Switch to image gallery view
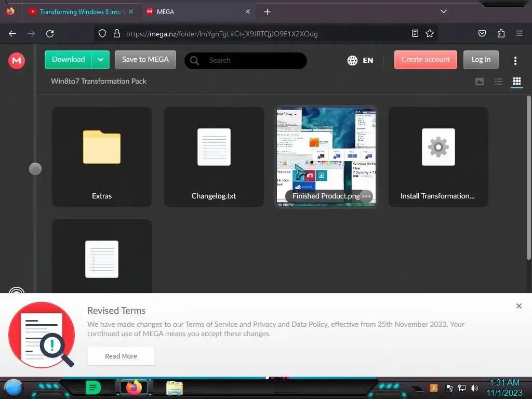 coord(480,82)
